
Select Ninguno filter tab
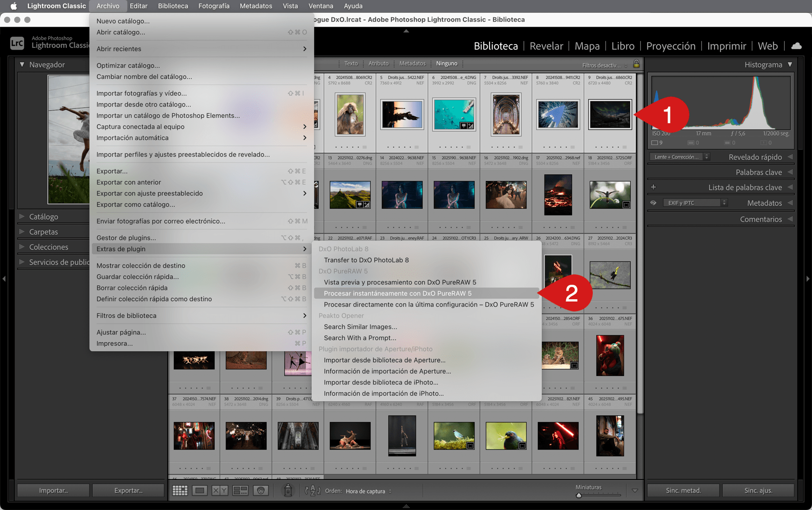pos(447,64)
